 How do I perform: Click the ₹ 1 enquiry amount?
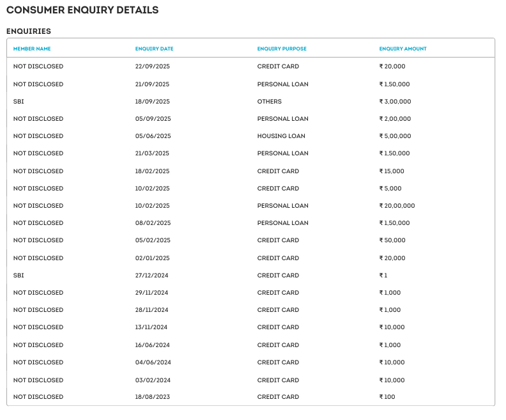point(383,276)
